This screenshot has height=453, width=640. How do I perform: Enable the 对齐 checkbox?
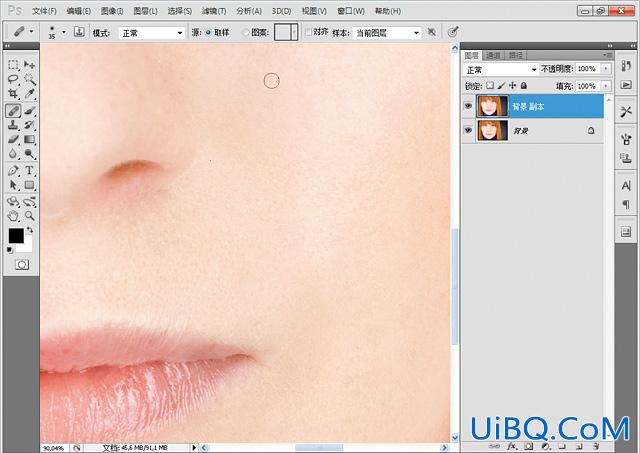pos(309,32)
